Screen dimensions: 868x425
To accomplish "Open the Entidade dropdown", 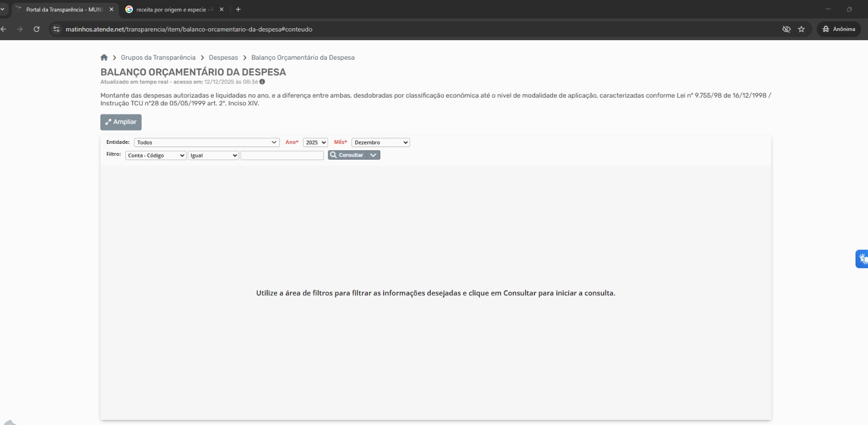I will 207,143.
